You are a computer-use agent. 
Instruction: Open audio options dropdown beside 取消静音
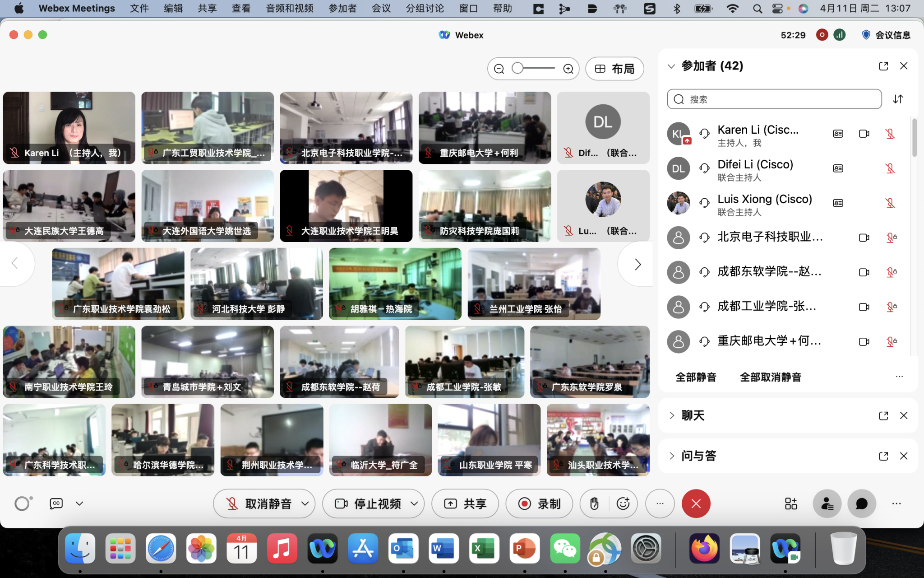306,503
